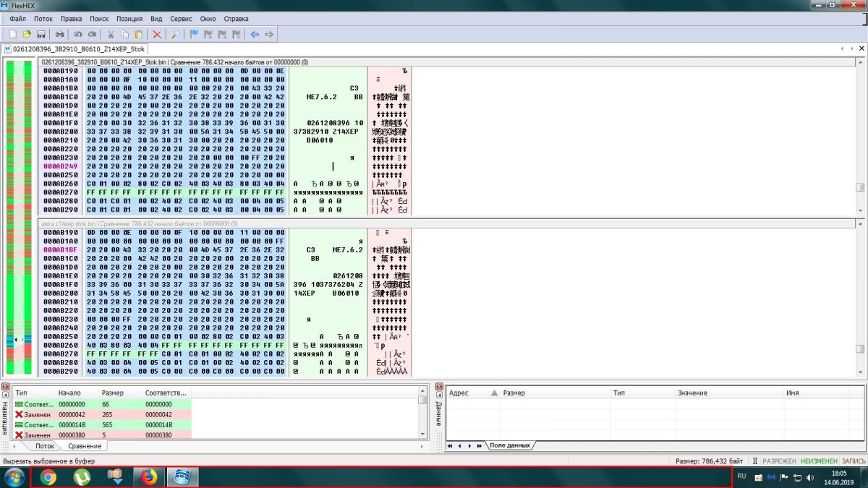Switch to Firefox on the taskbar
The height and width of the screenshot is (488, 868).
tap(148, 477)
